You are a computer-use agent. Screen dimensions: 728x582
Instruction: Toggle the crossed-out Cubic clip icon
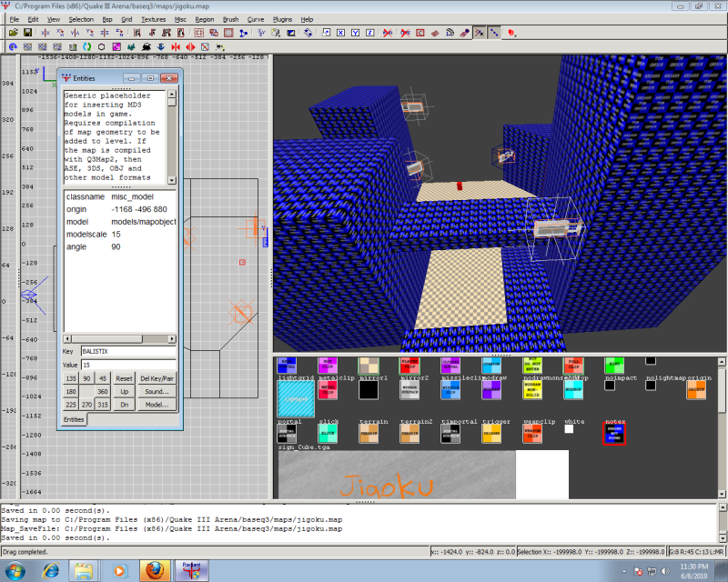point(405,33)
